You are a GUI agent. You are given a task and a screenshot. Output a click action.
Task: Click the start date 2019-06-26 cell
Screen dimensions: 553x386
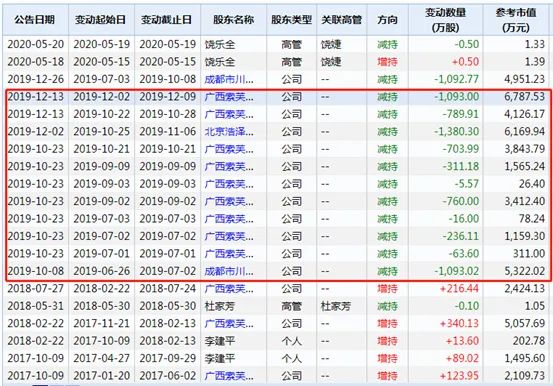[x=102, y=271]
